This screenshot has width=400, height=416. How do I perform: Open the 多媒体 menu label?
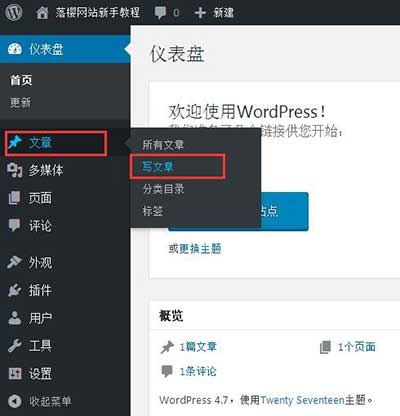(x=46, y=170)
